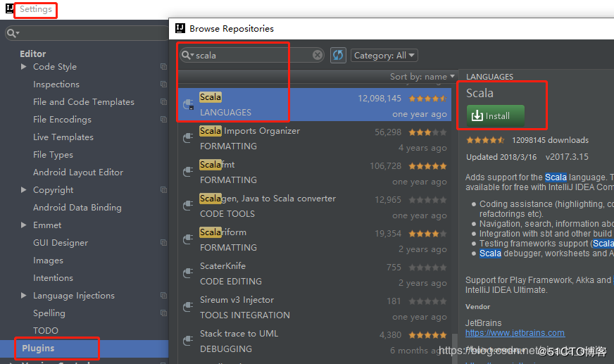Select File Encodings setting
614x364 pixels.
pos(62,120)
